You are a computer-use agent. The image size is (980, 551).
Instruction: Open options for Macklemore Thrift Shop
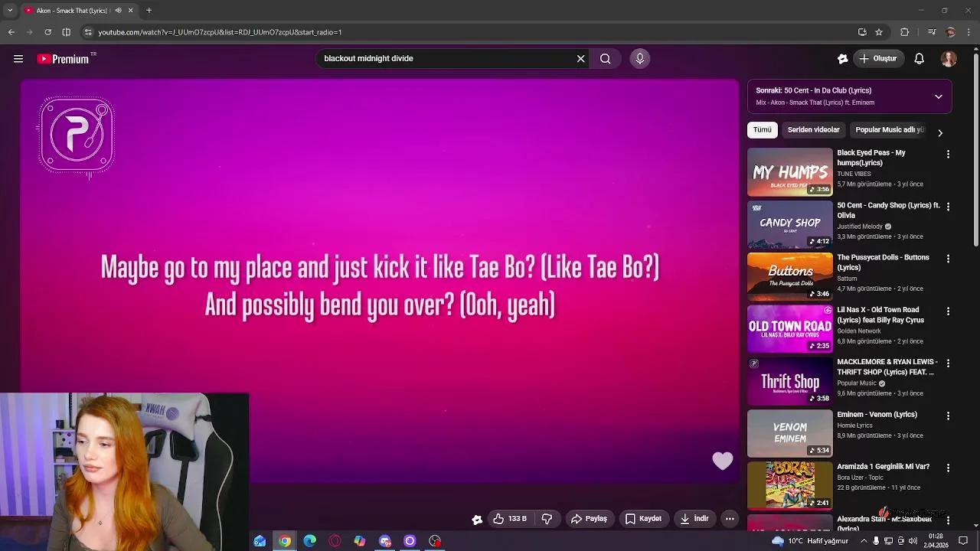tap(948, 364)
